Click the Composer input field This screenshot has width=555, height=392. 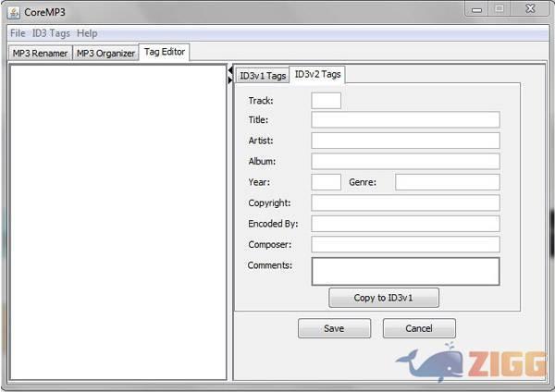(405, 244)
